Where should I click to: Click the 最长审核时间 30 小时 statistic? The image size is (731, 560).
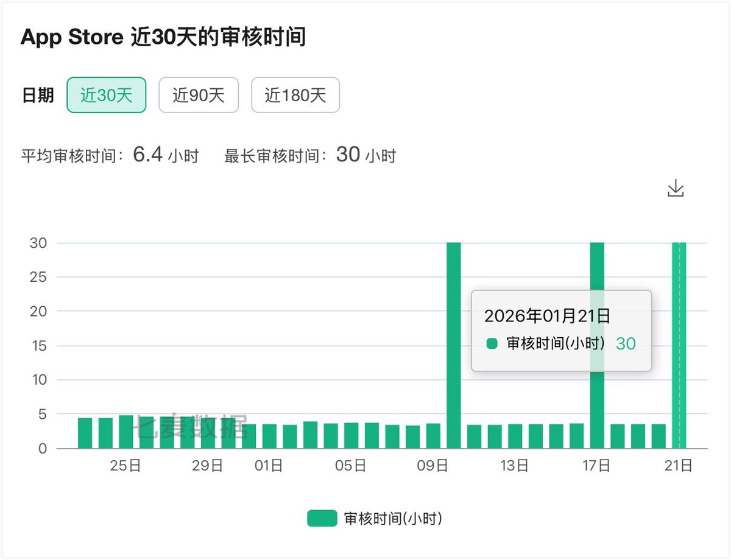310,156
